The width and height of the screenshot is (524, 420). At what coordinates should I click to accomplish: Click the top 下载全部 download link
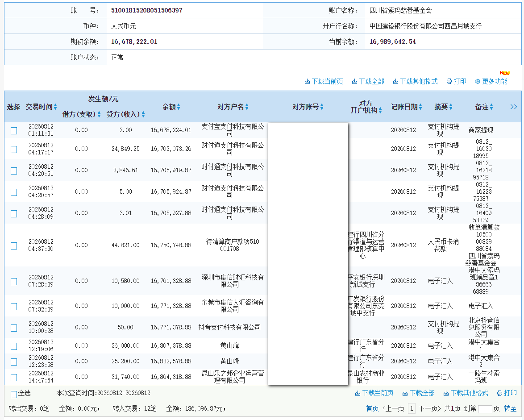(368, 82)
